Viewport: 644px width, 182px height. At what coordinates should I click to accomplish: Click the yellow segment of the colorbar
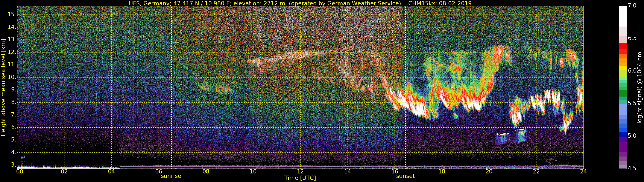pos(623,68)
